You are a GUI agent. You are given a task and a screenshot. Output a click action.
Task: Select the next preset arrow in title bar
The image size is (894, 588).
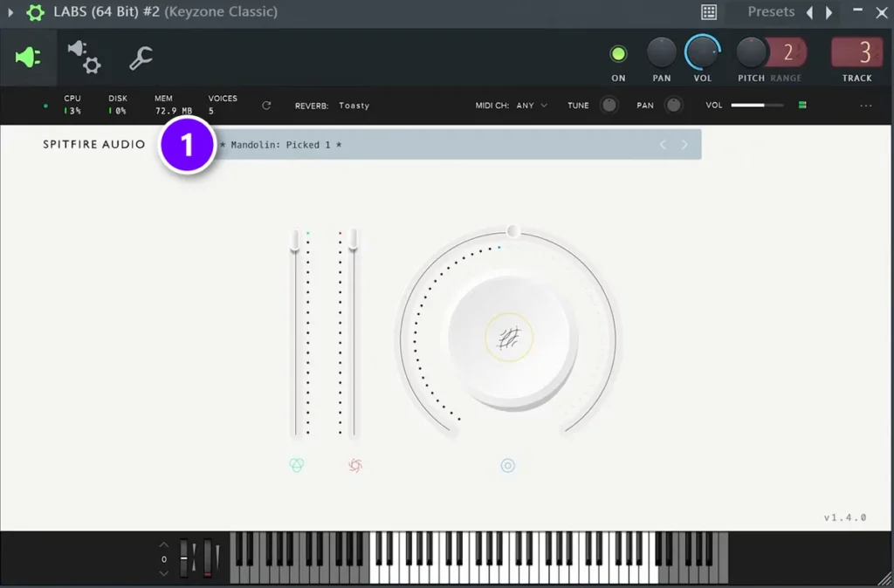829,12
